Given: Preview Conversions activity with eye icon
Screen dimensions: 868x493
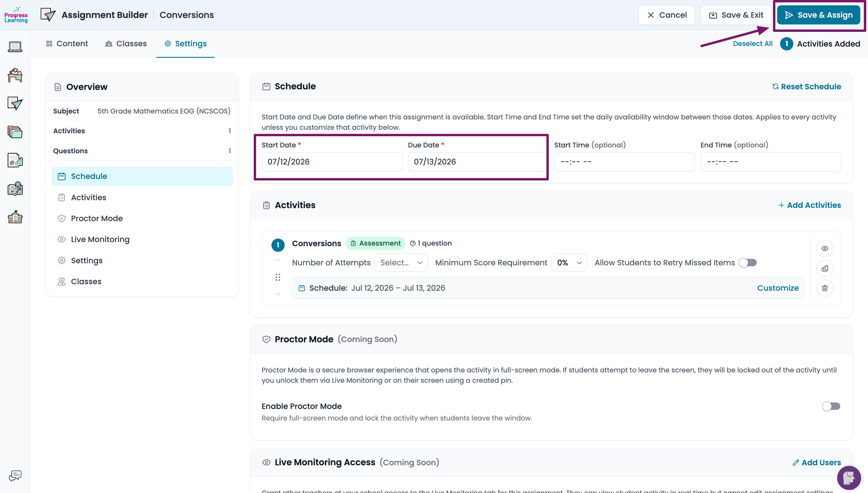Looking at the screenshot, I should [x=825, y=249].
